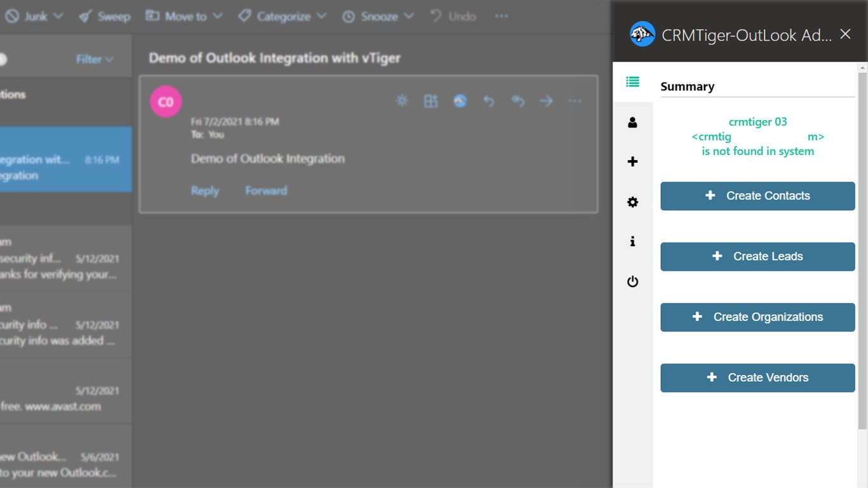
Task: Click the Create Vendors button
Action: (757, 377)
